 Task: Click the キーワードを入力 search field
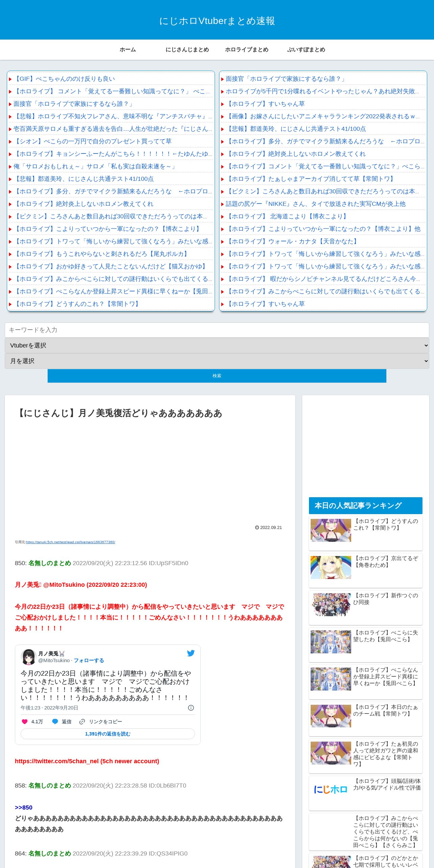coord(217,330)
